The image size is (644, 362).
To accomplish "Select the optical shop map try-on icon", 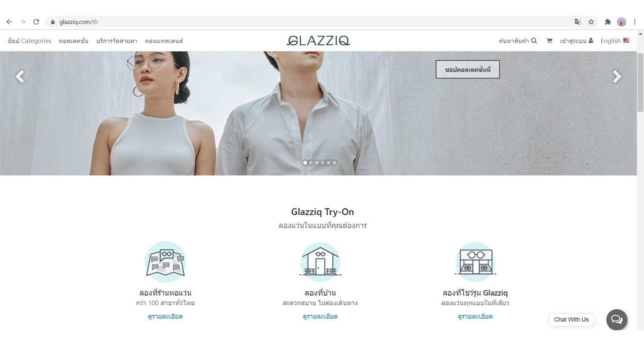I will pos(166,261).
